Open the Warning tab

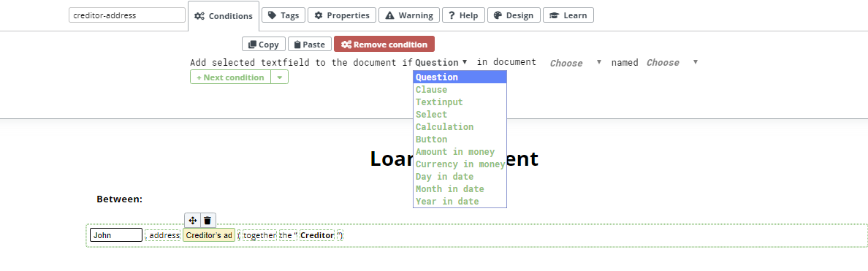(409, 15)
